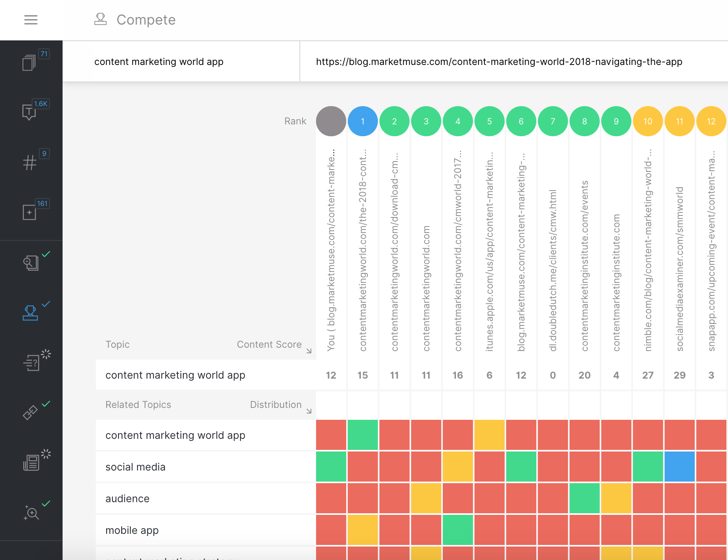Open the Research magnifier-document sidebar icon
This screenshot has width=728, height=560.
click(31, 263)
